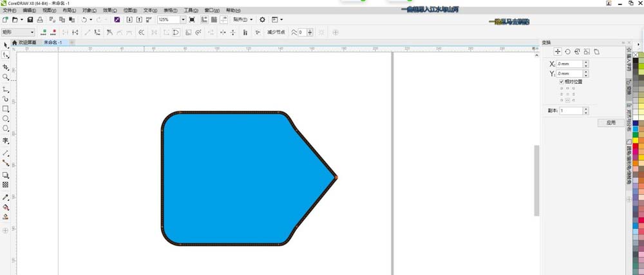Image resolution: width=644 pixels, height=275 pixels.
Task: Click the Options gear icon in toolbar
Action: click(x=263, y=20)
